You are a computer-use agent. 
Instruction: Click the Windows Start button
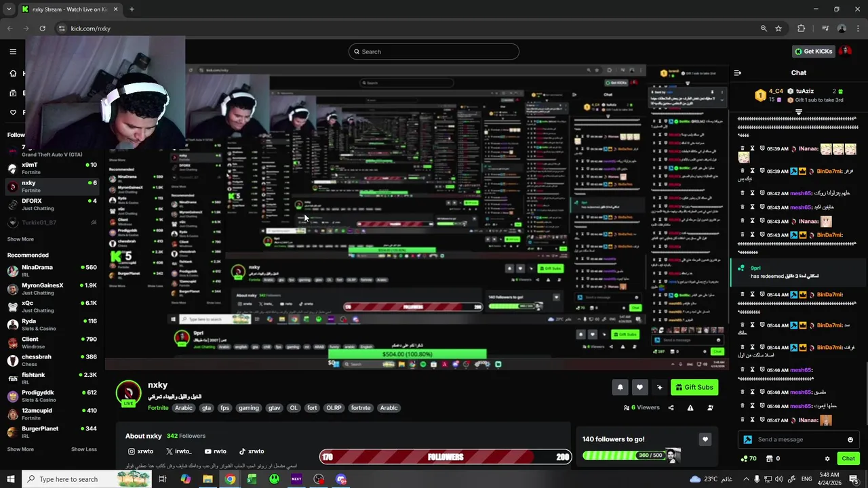11,479
